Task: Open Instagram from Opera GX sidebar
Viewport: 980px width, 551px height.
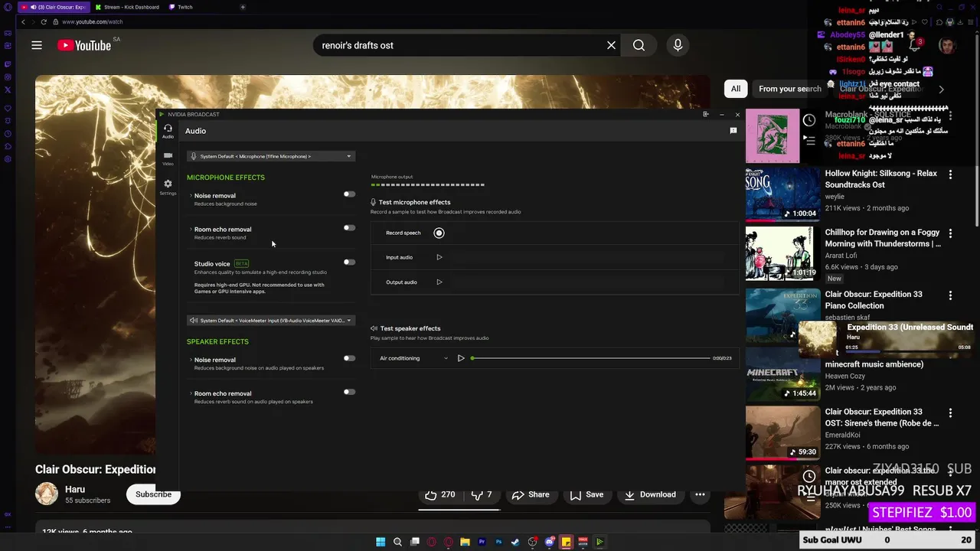Action: (x=8, y=77)
